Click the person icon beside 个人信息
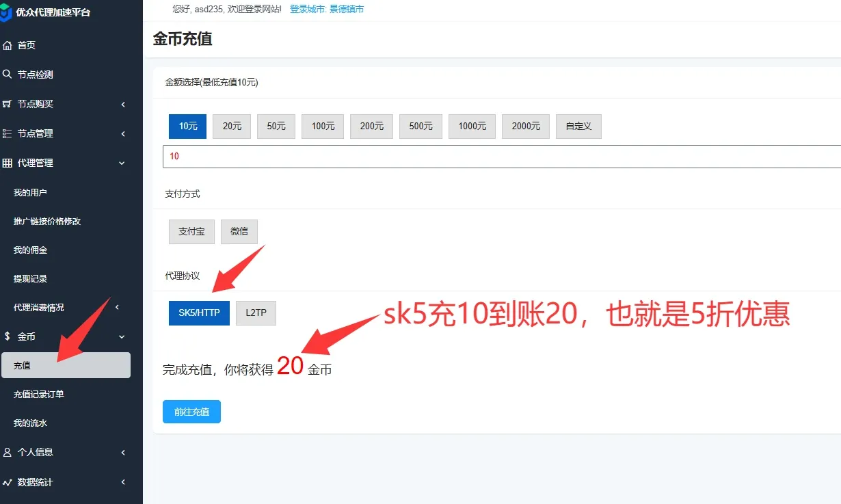This screenshot has width=841, height=504. [x=8, y=452]
